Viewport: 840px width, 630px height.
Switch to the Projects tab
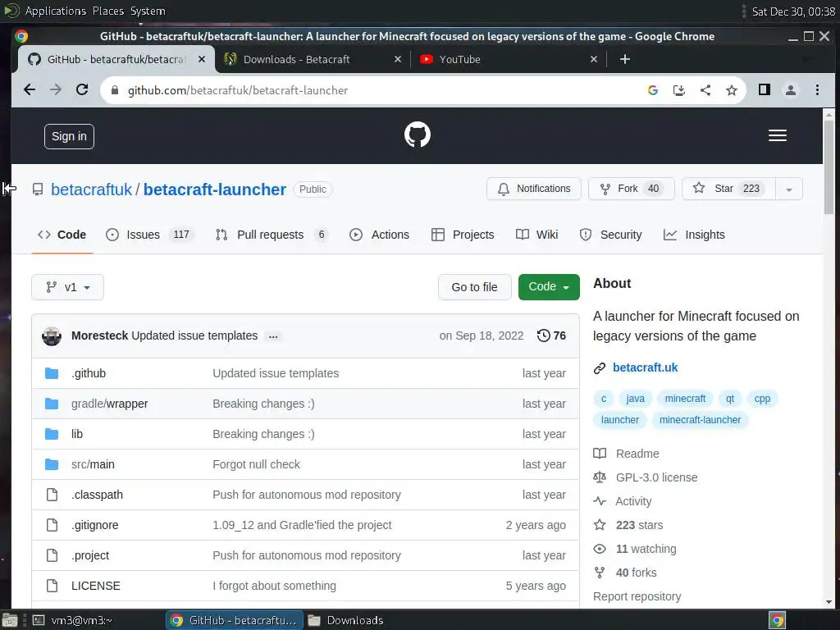coord(463,235)
